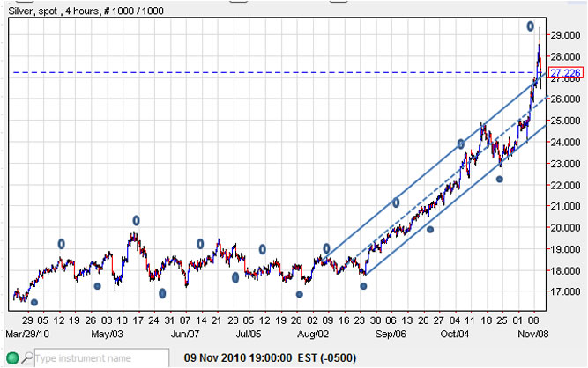The height and width of the screenshot is (368, 588).
Task: Select the low marker dot below August 23
Action: tap(363, 286)
